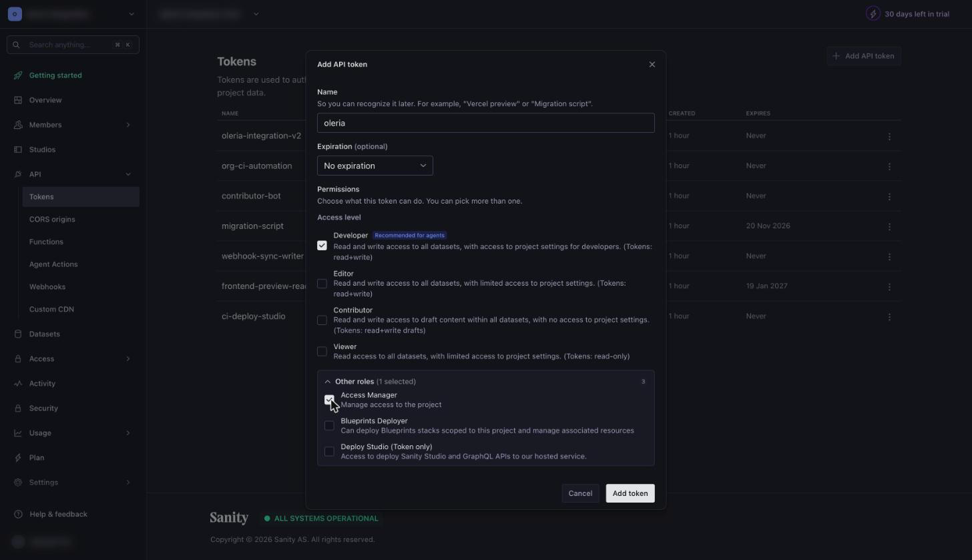972x560 pixels.
Task: Click the Sanity logo in footer
Action: click(x=229, y=518)
